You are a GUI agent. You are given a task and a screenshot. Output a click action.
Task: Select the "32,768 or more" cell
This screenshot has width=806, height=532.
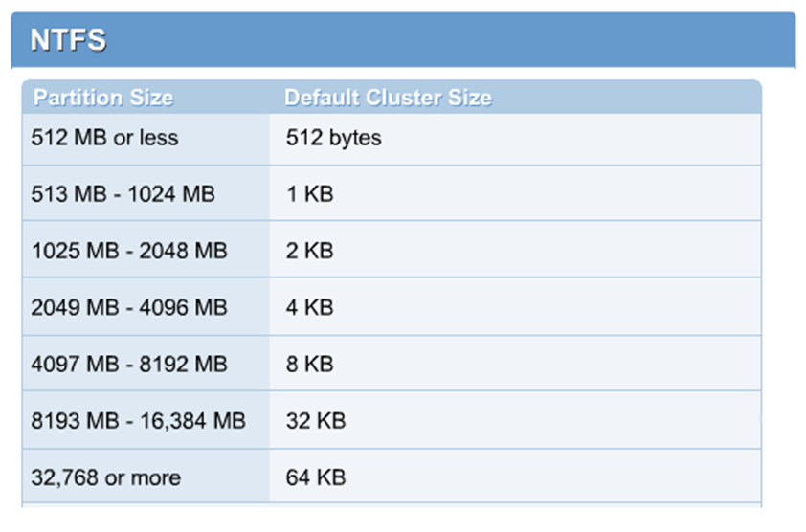pyautogui.click(x=104, y=477)
